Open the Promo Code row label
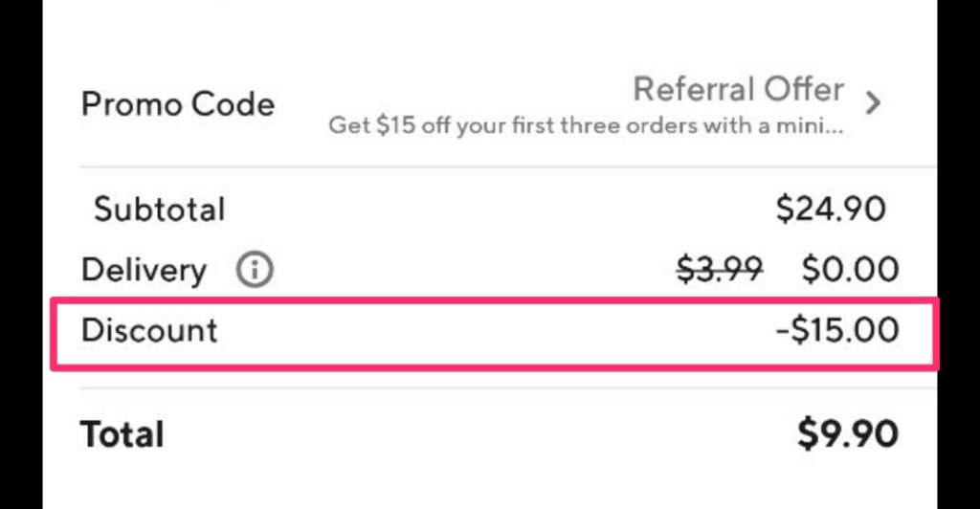 coord(178,103)
